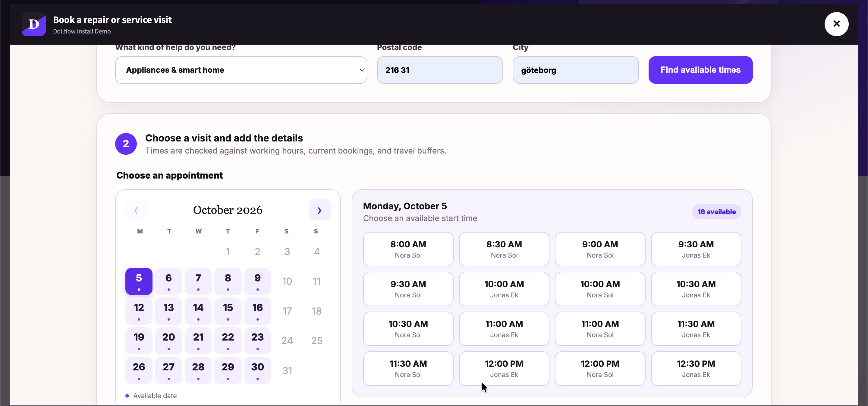The height and width of the screenshot is (406, 868).
Task: Choose October 19 as the date
Action: 139,341
